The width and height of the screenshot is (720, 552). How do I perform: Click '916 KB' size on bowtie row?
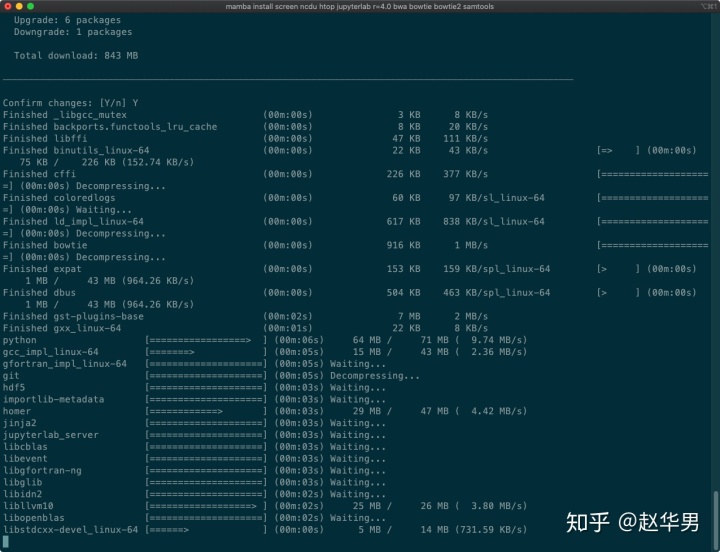[x=404, y=245]
